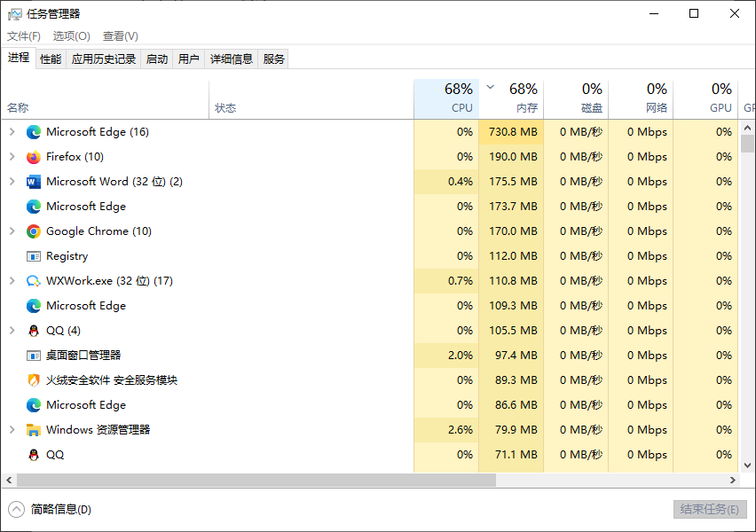The width and height of the screenshot is (756, 532).
Task: Click the Microsoft Edge (16) icon
Action: click(34, 132)
